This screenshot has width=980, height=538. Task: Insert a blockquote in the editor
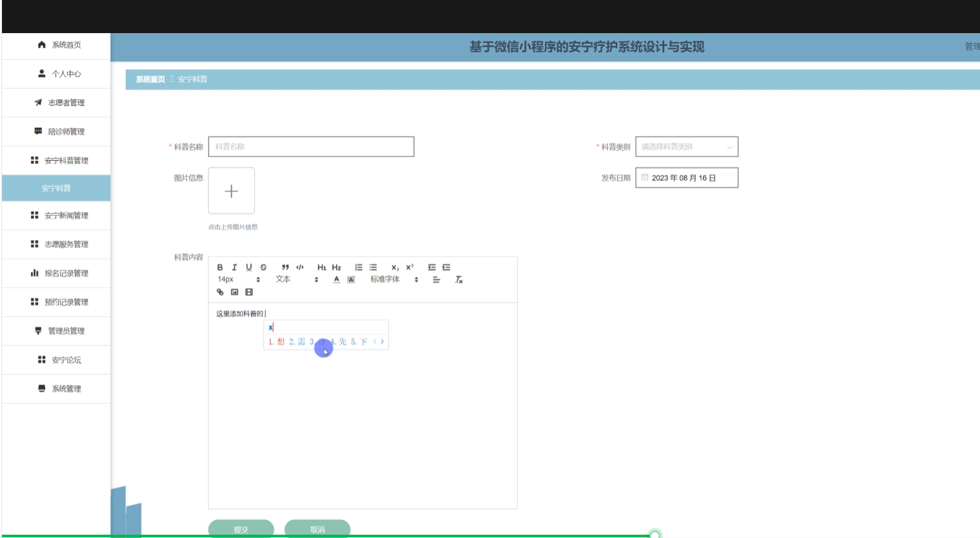pos(285,267)
